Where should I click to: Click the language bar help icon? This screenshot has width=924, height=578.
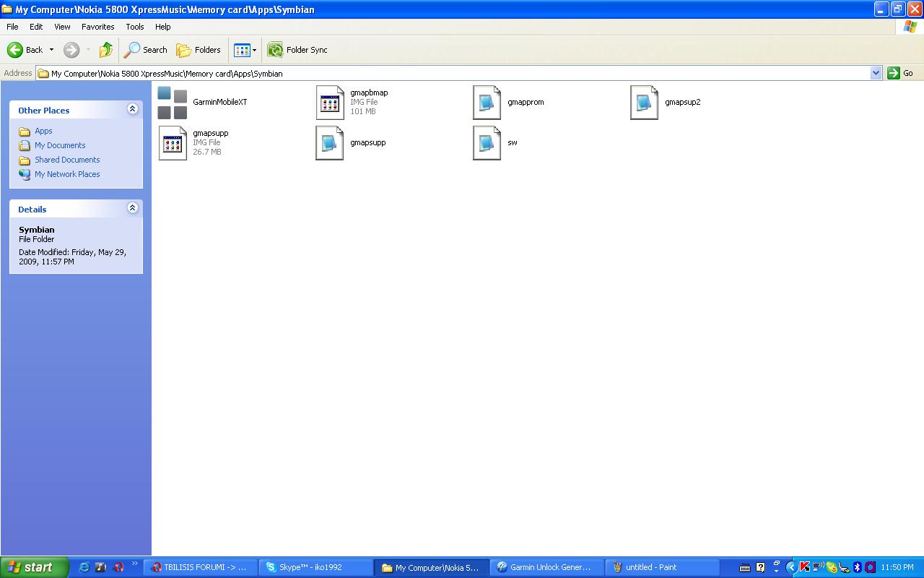[x=760, y=567]
